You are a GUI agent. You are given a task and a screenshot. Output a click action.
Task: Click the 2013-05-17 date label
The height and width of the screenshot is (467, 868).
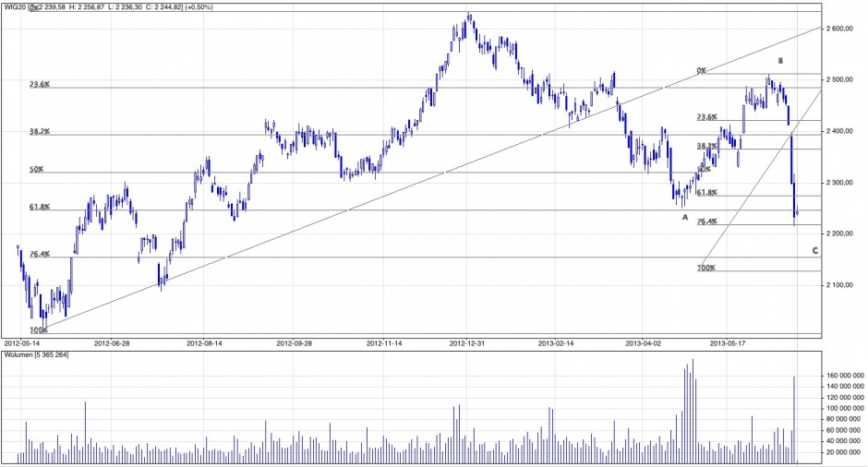click(x=729, y=342)
